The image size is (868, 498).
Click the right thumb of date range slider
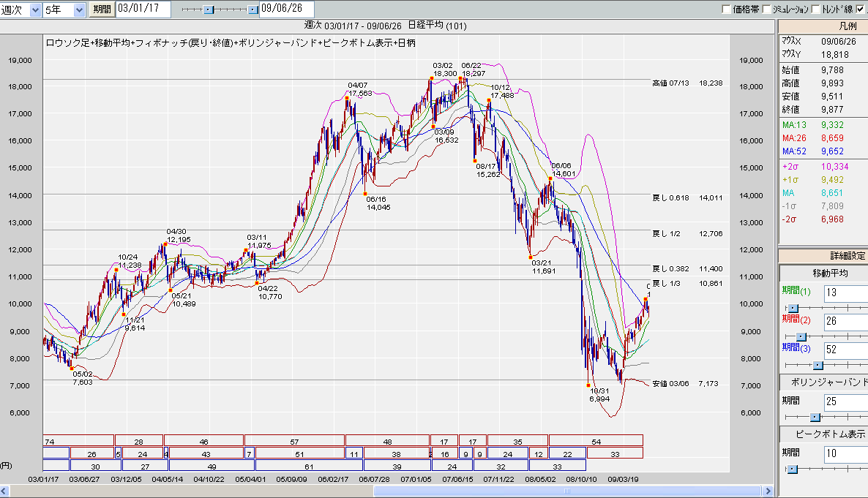[x=253, y=10]
